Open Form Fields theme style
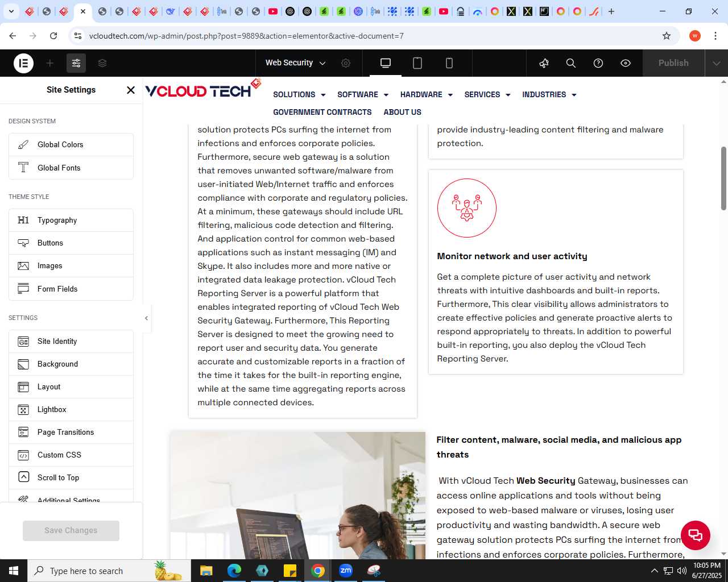This screenshot has width=728, height=582. pos(71,289)
